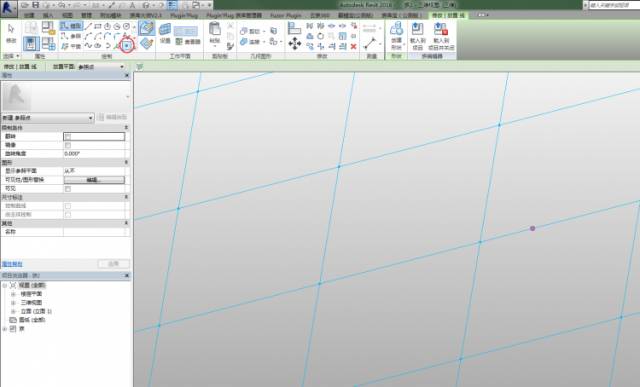This screenshot has width=640, height=387.
Task: Open the 管理 Manage ribbon tab
Action: 87,15
